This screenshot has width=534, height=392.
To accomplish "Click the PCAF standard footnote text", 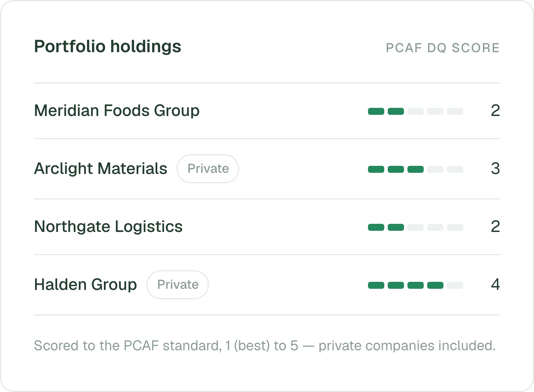I will (x=265, y=346).
